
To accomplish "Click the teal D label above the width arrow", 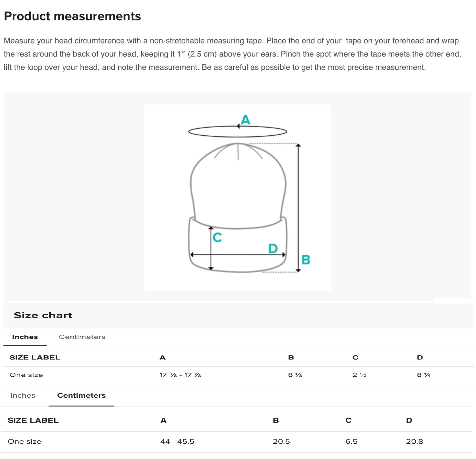I will point(273,249).
